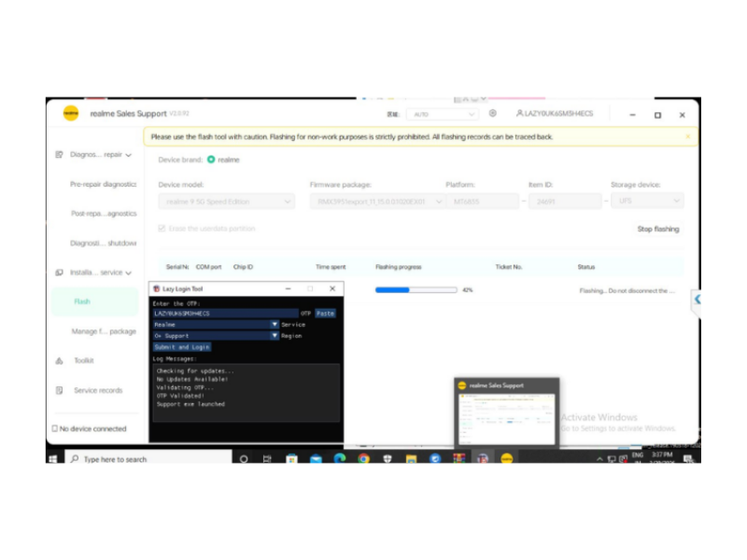Open the Firmware package dropdown
The image size is (747, 560).
point(376,202)
